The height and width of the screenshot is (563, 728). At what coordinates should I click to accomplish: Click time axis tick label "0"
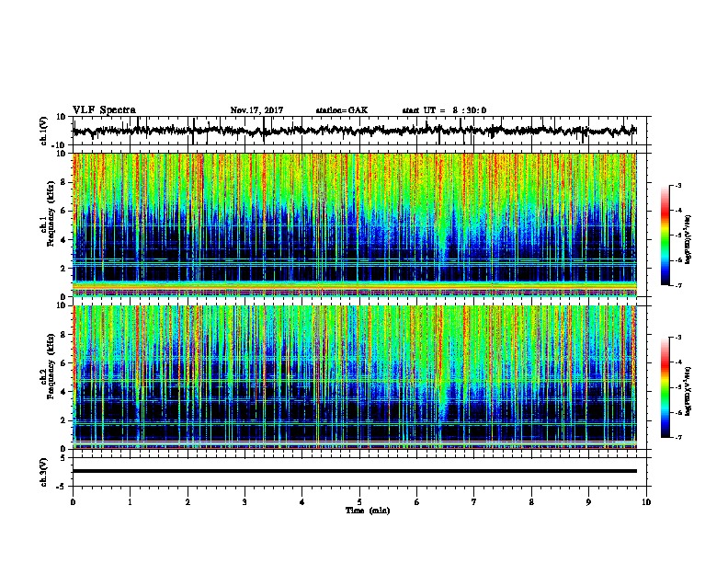73,501
